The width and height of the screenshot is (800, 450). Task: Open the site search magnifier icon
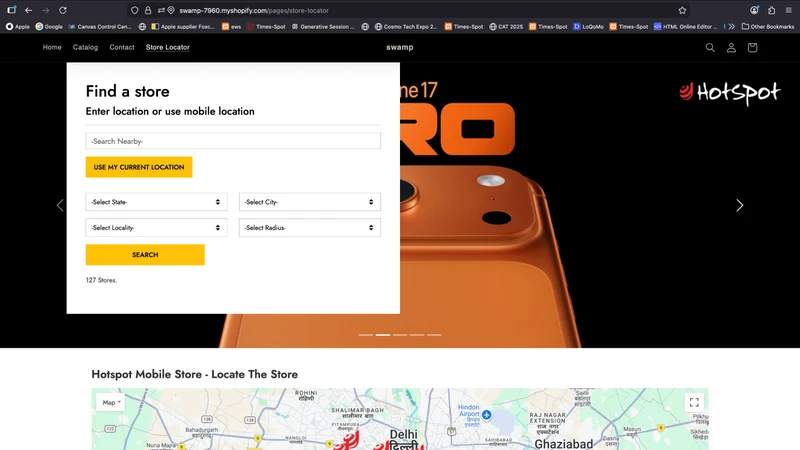pos(710,47)
